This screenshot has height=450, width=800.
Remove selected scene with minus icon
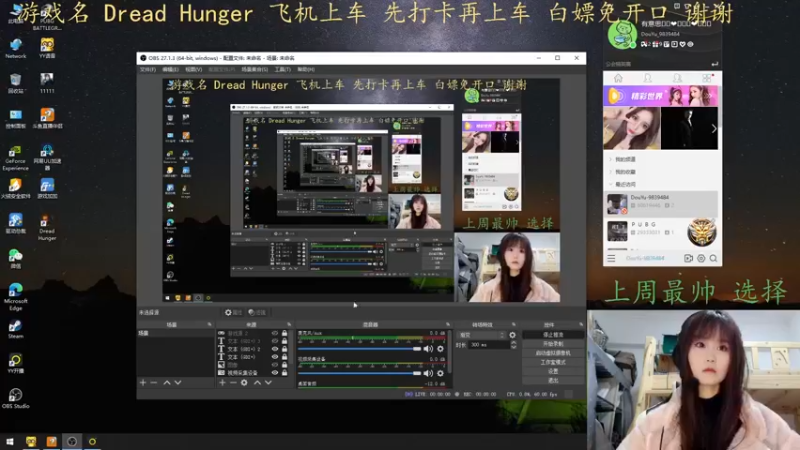pos(154,383)
